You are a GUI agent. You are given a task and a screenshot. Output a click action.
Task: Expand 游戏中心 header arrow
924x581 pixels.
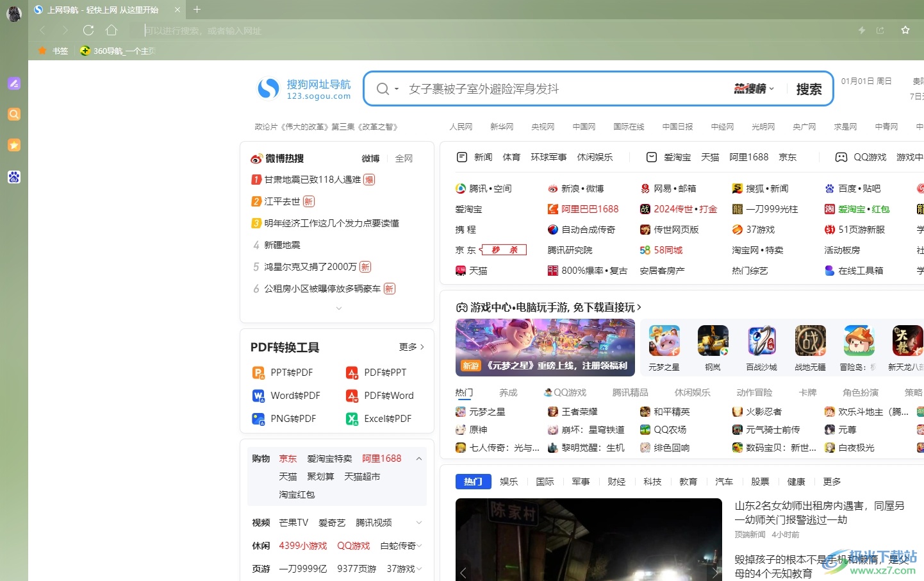[x=639, y=307]
